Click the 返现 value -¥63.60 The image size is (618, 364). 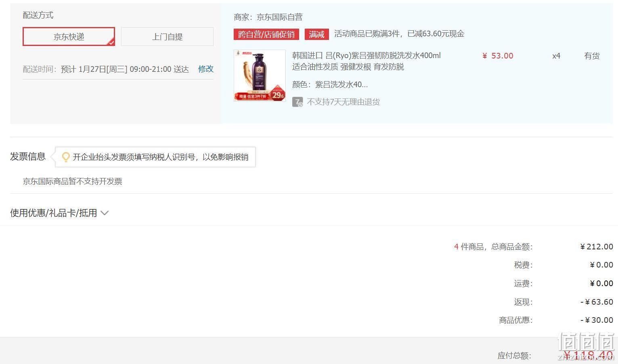tap(597, 302)
